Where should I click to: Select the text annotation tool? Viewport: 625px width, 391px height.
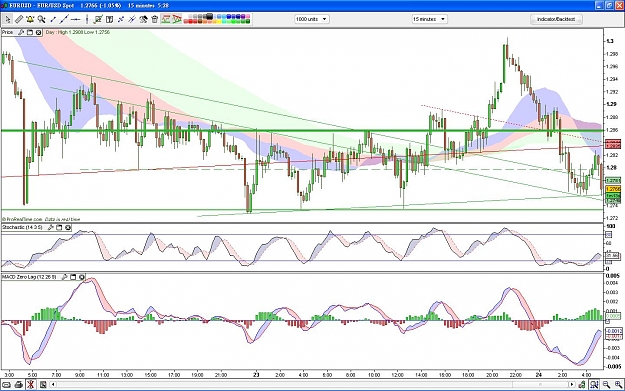109,19
